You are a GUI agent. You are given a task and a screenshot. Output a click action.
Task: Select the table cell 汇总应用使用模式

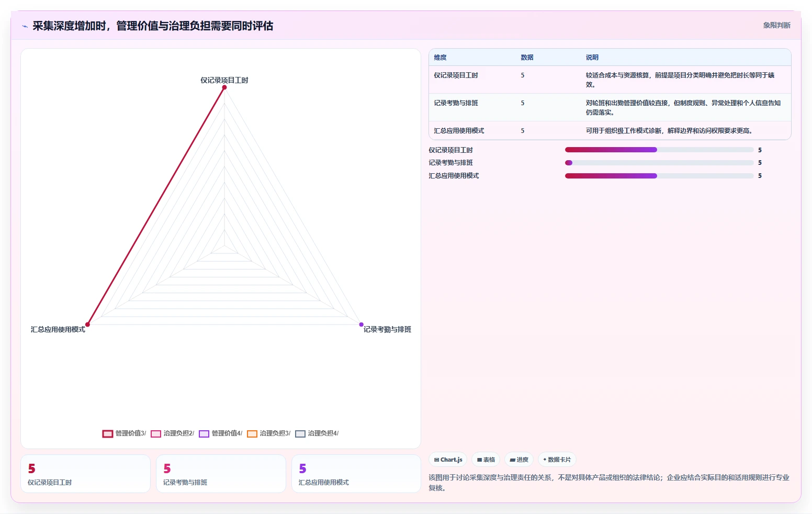click(459, 131)
